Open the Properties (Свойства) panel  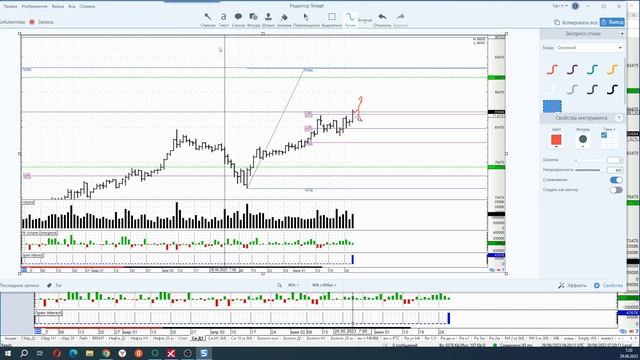pos(609,285)
